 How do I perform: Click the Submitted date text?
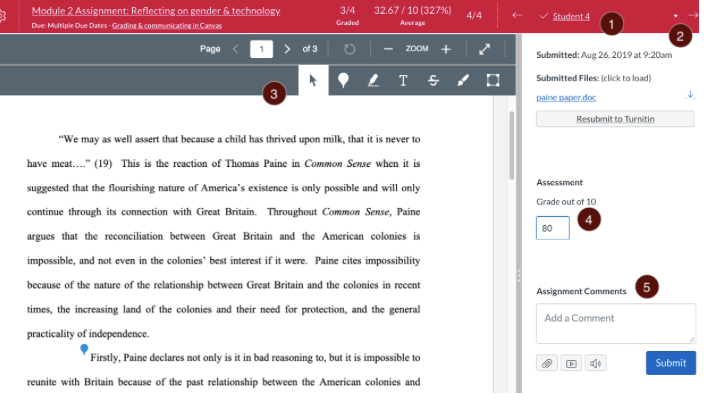point(604,55)
